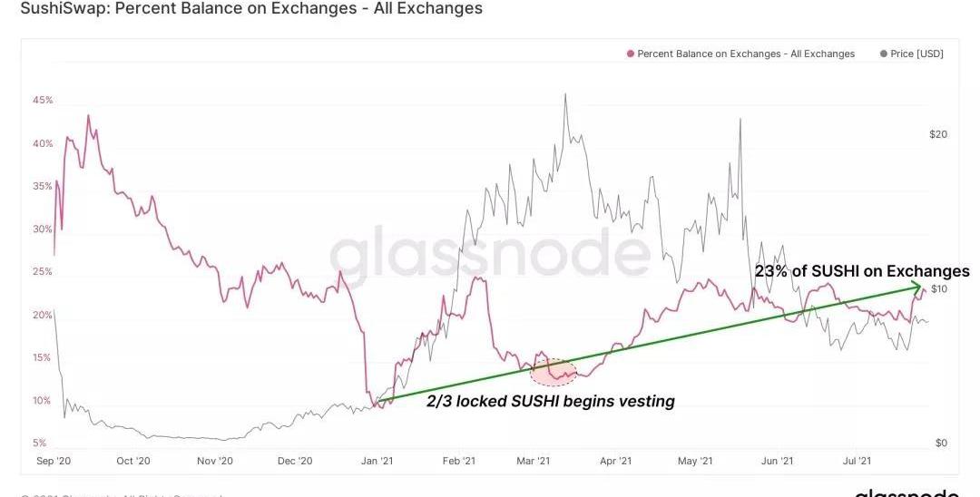Screen dimensions: 980x497
Task: Click the Mar '21 x-axis label
Action: [534, 462]
